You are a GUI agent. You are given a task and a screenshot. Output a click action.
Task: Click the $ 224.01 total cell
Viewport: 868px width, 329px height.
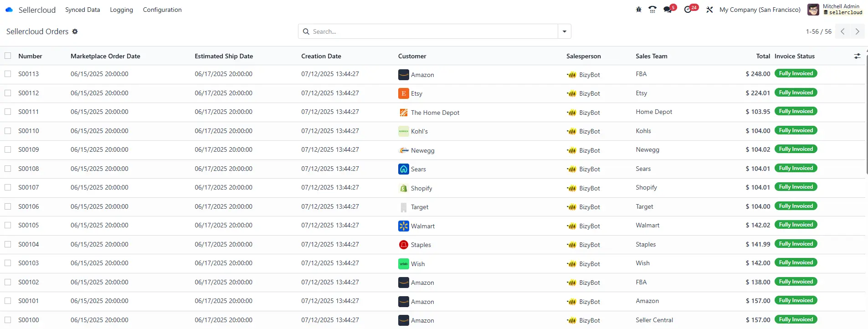[x=758, y=93]
